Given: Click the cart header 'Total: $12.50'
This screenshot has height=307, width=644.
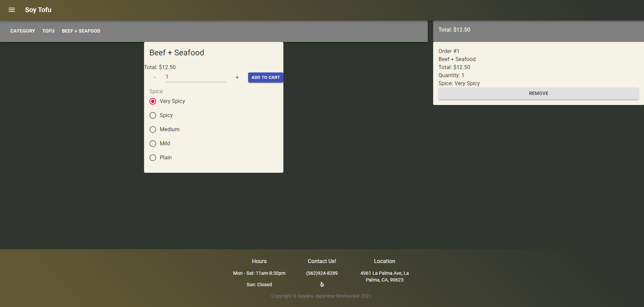Looking at the screenshot, I should (454, 30).
